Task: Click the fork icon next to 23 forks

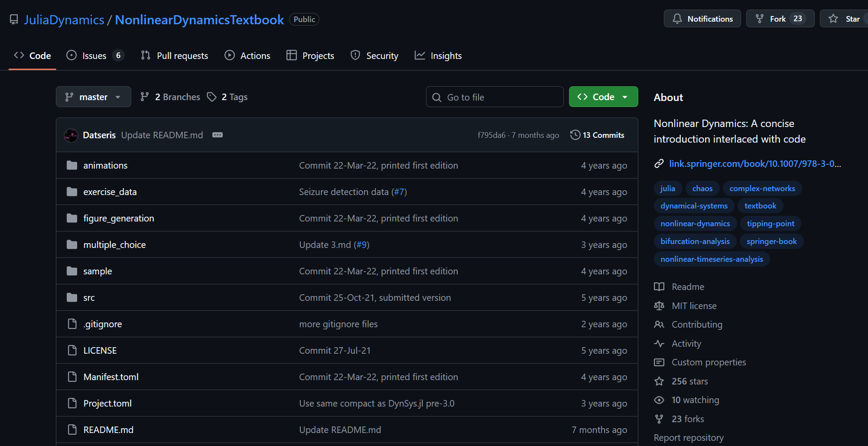Action: pos(659,419)
